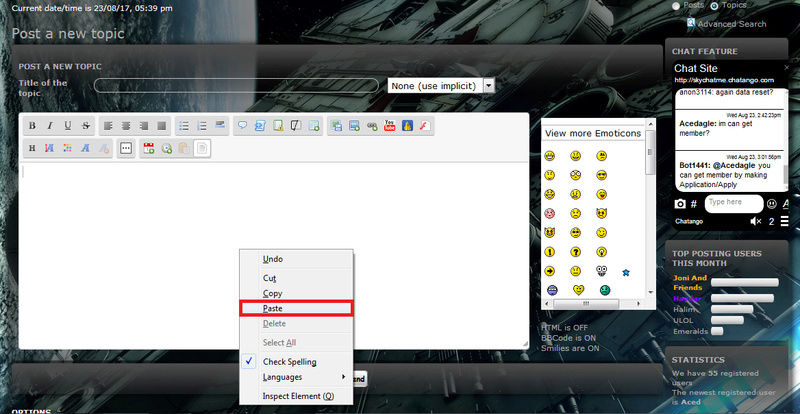Insert a Flash object

click(425, 126)
